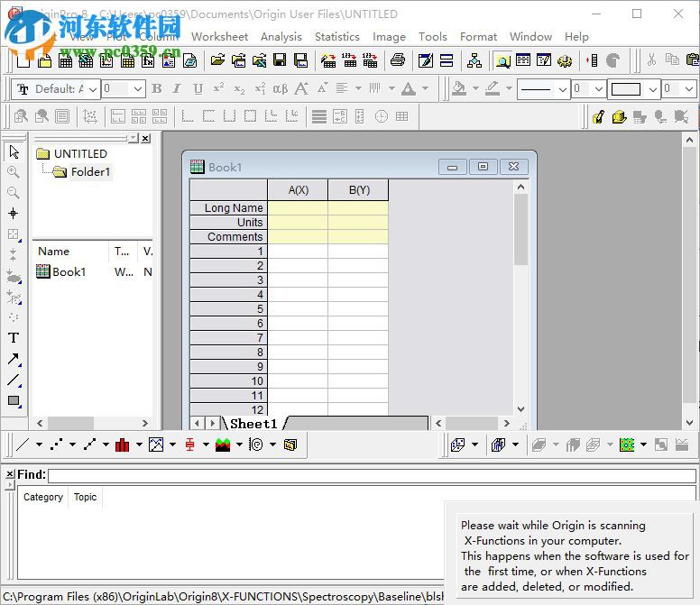Click the A(X) column header
This screenshot has height=605, width=700.
[298, 190]
